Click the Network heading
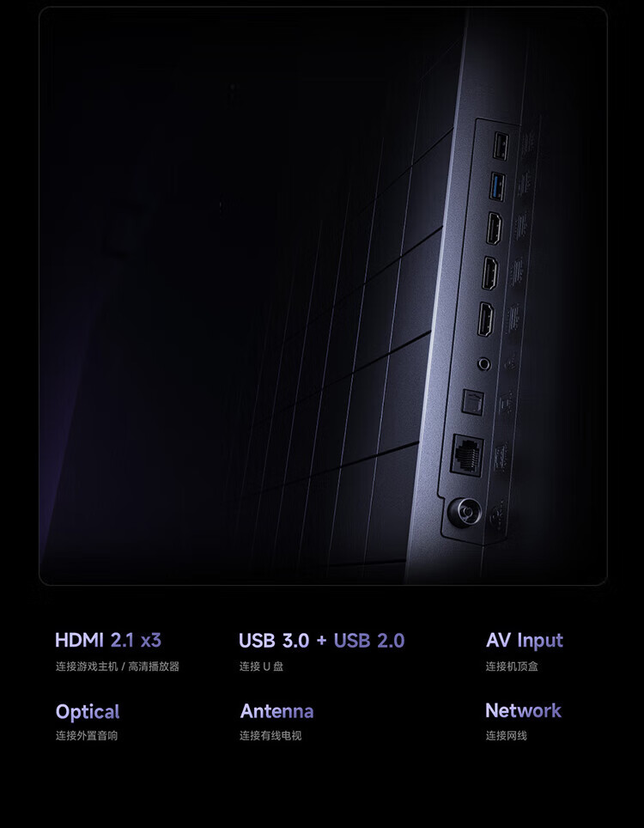The height and width of the screenshot is (828, 644). [x=523, y=711]
